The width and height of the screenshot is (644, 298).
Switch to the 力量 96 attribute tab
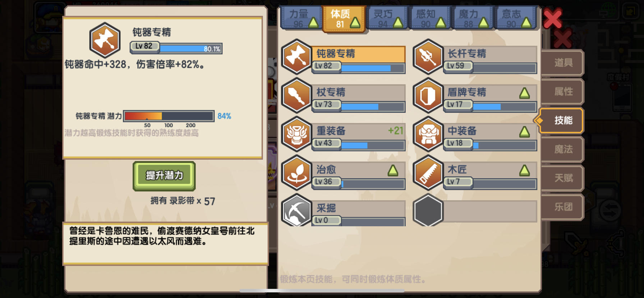coord(301,18)
